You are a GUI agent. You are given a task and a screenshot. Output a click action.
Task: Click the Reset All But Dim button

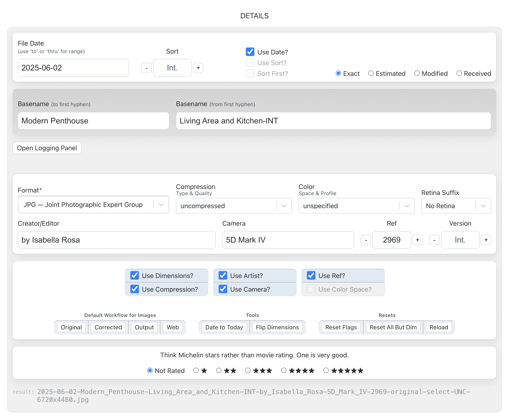point(393,327)
